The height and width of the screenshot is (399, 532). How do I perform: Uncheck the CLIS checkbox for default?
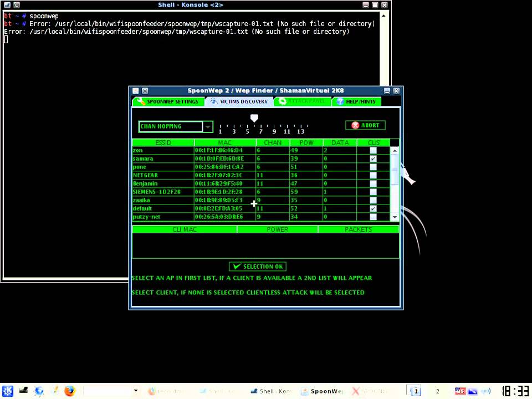point(373,208)
